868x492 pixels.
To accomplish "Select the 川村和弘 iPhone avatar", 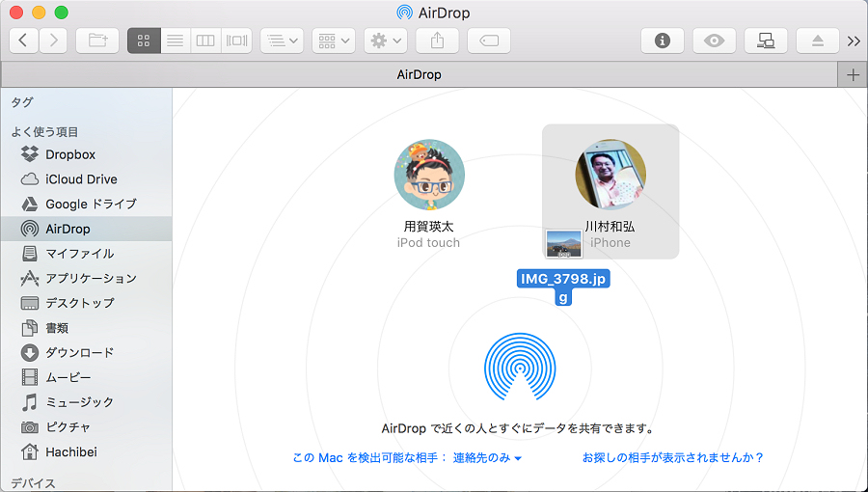I will (x=610, y=175).
